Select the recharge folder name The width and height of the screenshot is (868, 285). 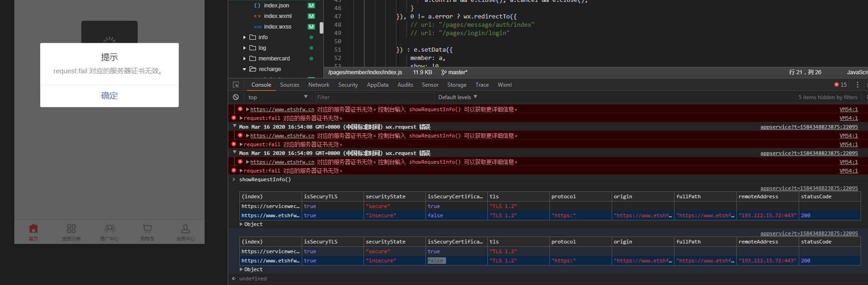pyautogui.click(x=270, y=69)
